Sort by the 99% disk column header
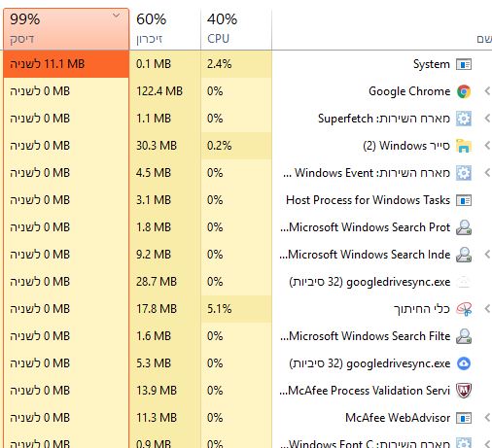The height and width of the screenshot is (448, 492). [x=66, y=29]
